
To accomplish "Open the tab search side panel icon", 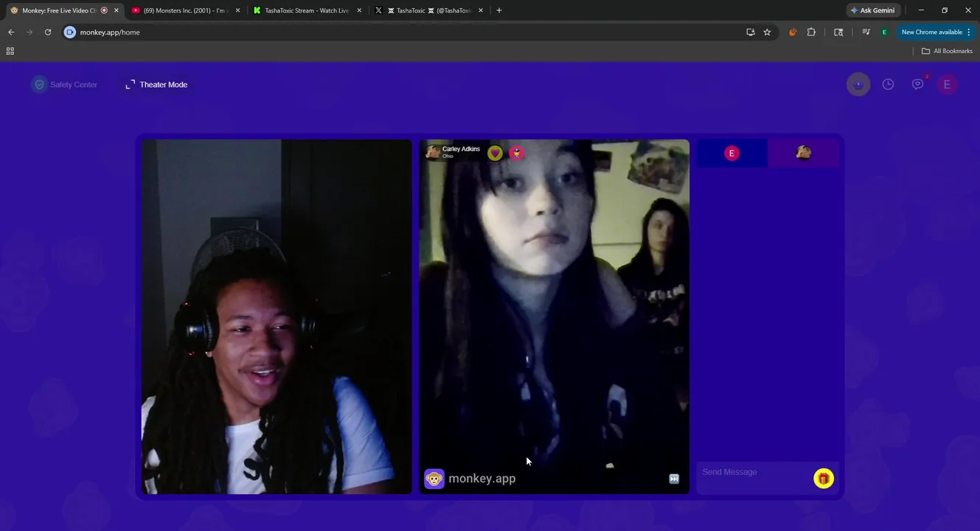I will (838, 32).
